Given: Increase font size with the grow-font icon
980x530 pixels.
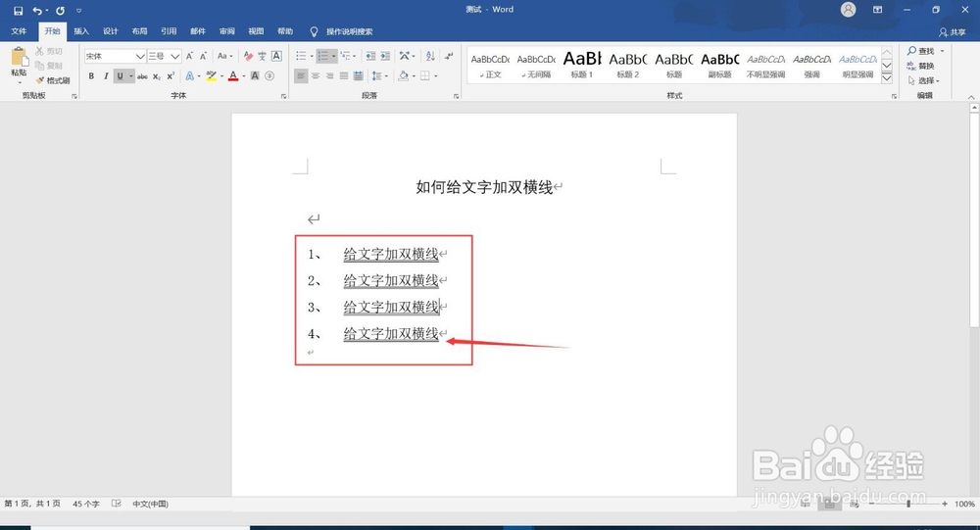Looking at the screenshot, I should click(189, 56).
